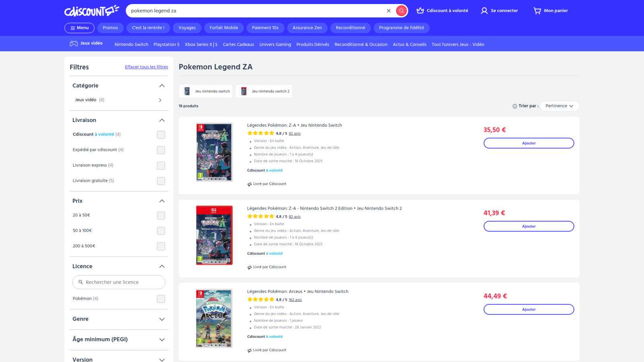Click the Jeu nintendo switch chip image

pyautogui.click(x=187, y=91)
